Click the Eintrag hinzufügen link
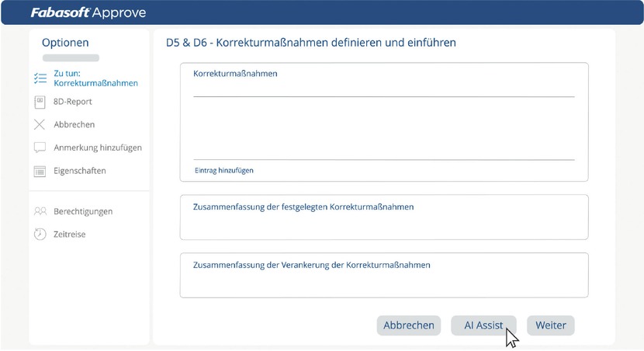Screen dimensions: 644x351 [x=223, y=170]
